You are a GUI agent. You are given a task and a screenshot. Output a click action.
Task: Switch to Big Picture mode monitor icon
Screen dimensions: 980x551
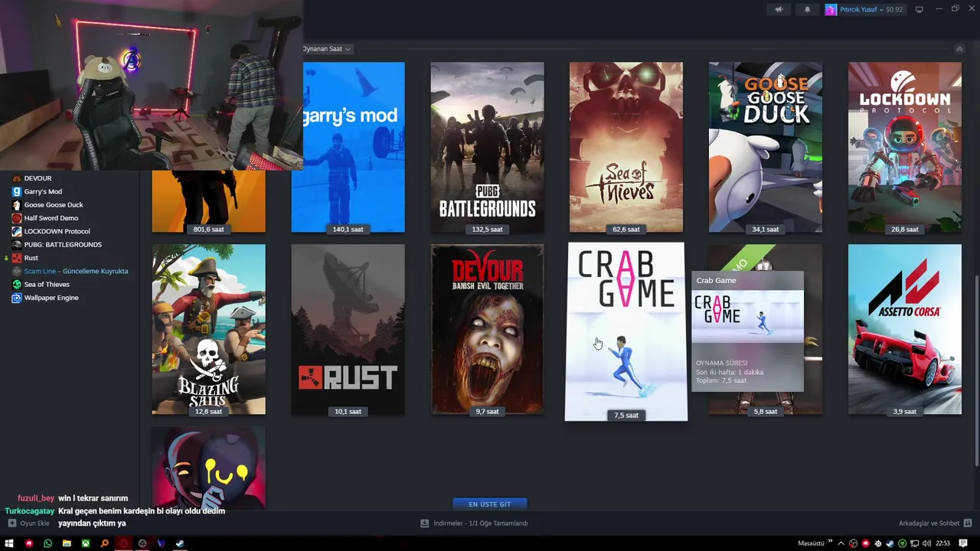[x=920, y=10]
